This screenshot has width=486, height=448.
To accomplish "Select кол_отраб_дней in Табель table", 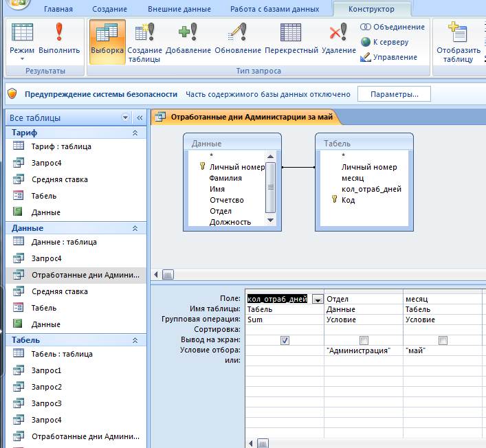I will tap(371, 189).
